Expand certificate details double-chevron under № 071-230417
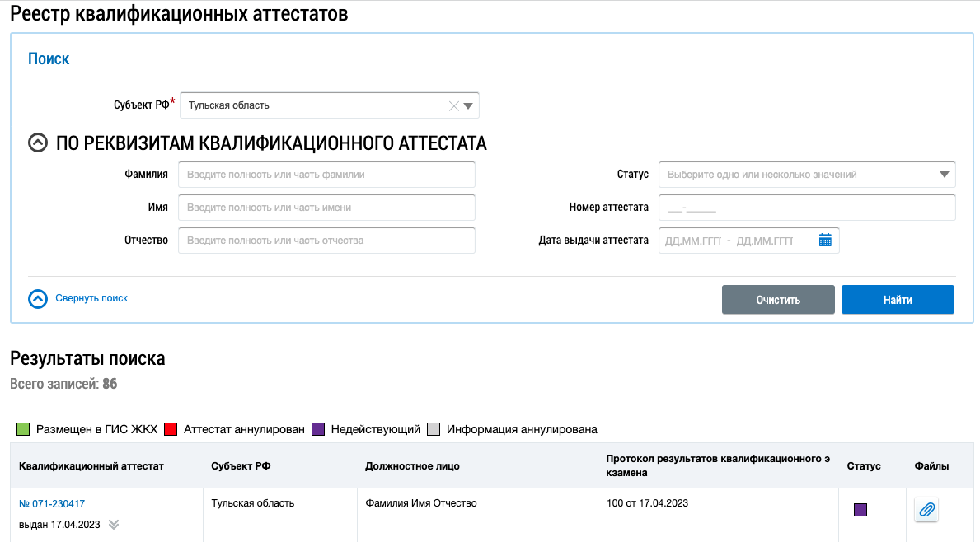Screen dimensions: 980x542 114,525
